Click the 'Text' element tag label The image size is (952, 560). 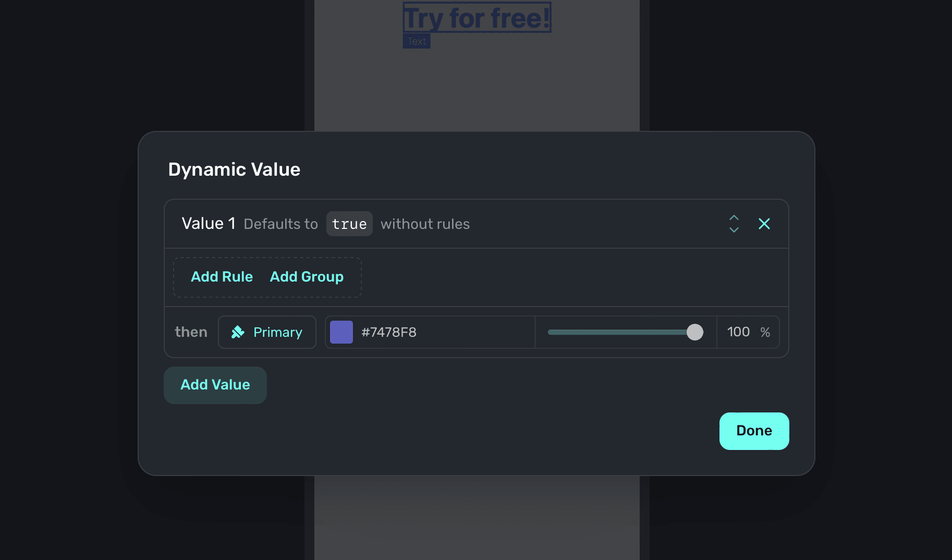(416, 41)
